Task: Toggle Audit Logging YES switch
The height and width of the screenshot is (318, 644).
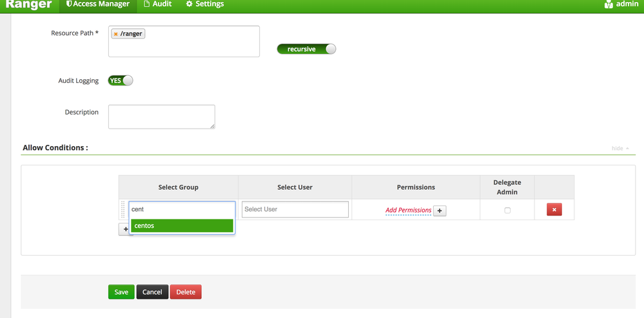Action: [x=121, y=80]
